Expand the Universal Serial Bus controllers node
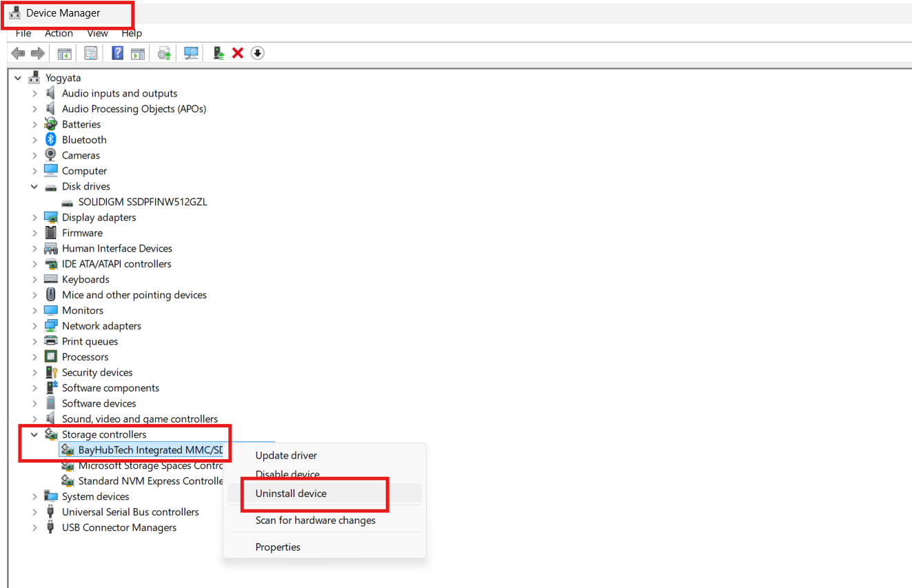The height and width of the screenshot is (588, 912). pyautogui.click(x=34, y=511)
